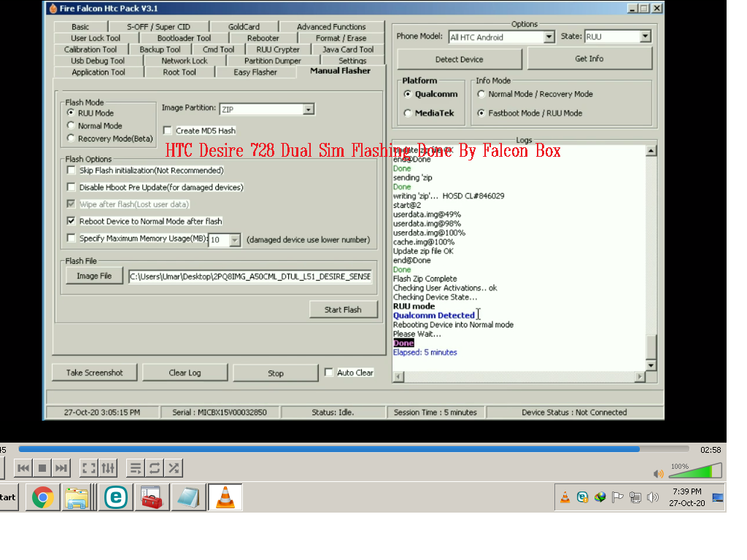Enable Specify Maximum Memory Usage
This screenshot has height=560, width=747.
[71, 238]
